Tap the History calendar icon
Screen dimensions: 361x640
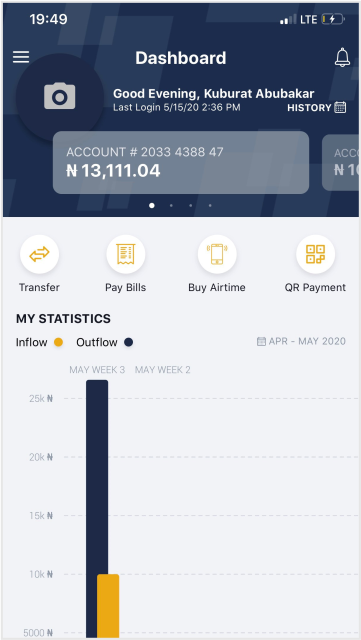tap(340, 107)
